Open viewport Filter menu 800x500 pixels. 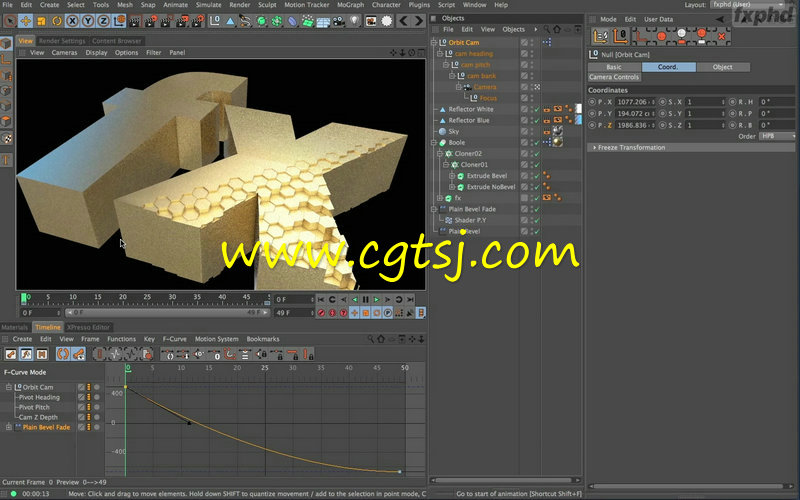pos(154,53)
